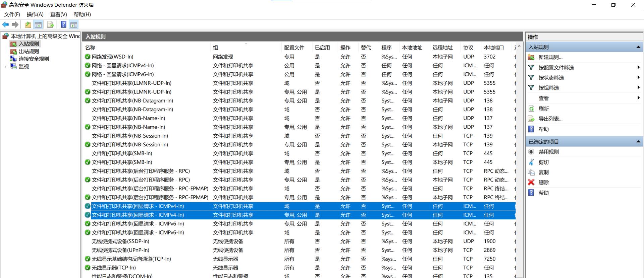The image size is (644, 278).
Task: Click 刷新 action link
Action: pos(544,109)
